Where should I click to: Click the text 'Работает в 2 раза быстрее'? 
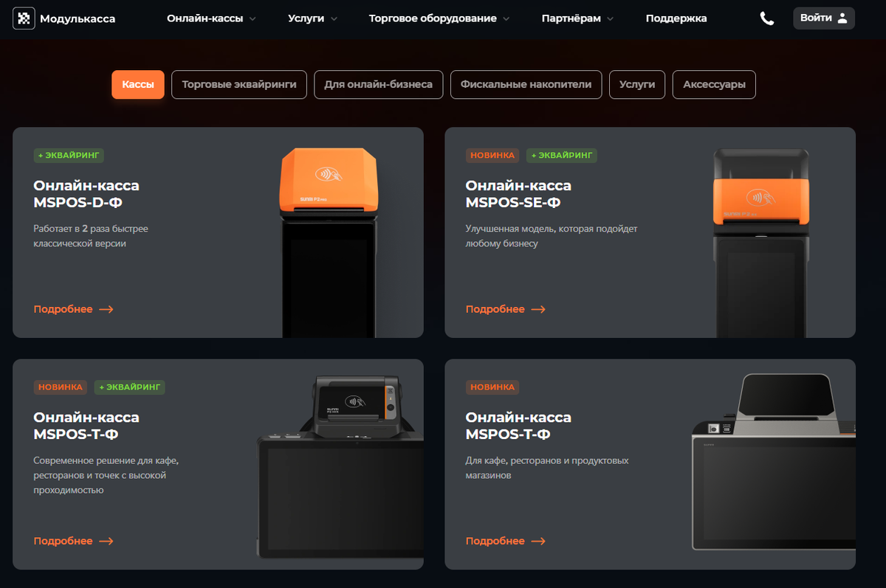click(x=91, y=229)
